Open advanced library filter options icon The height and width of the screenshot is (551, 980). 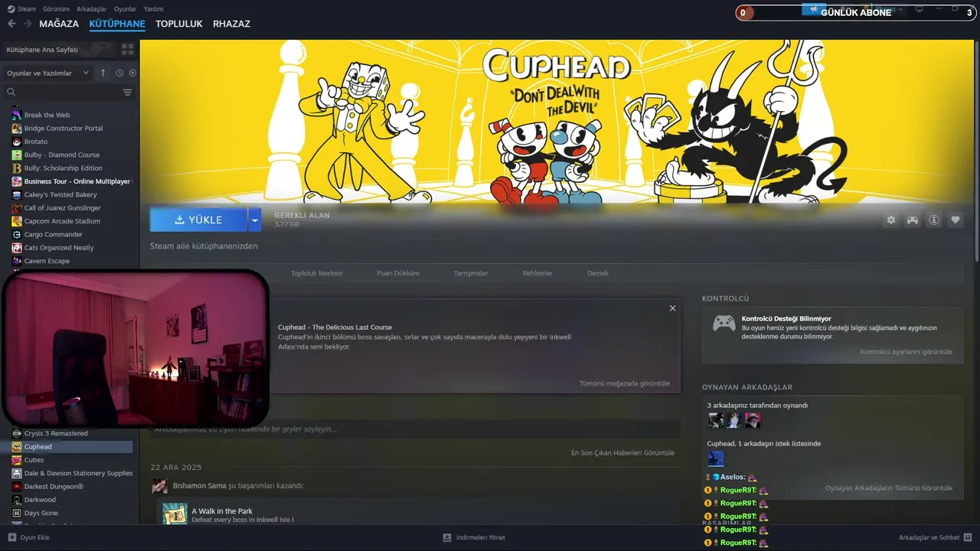(127, 92)
